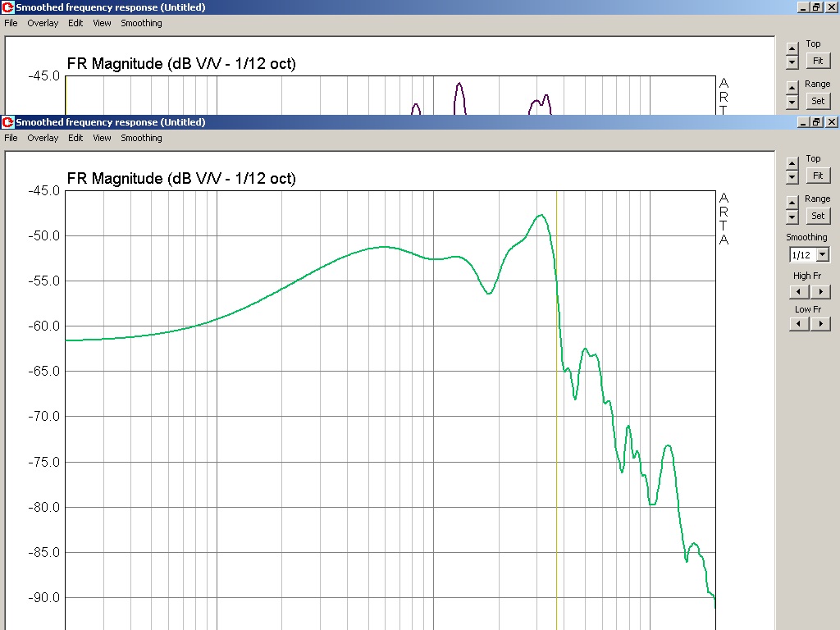Open Overlay menu in front window
Viewport: 840px width, 630px height.
[43, 138]
